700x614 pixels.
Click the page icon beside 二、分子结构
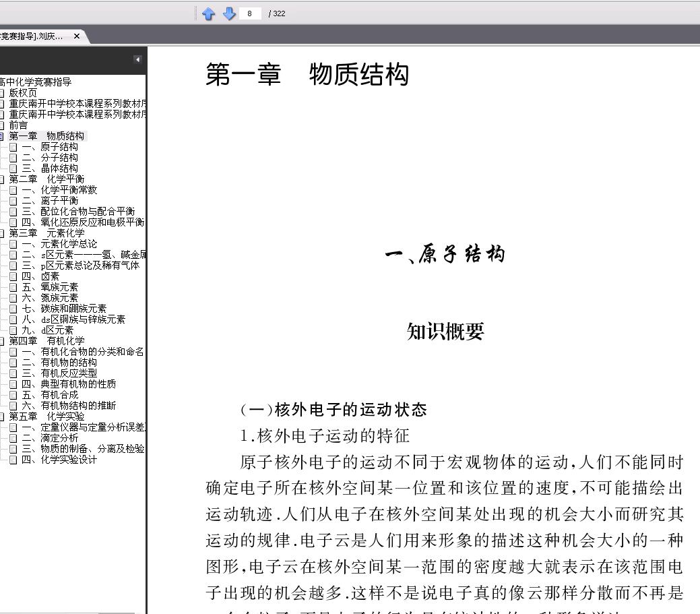coord(13,158)
